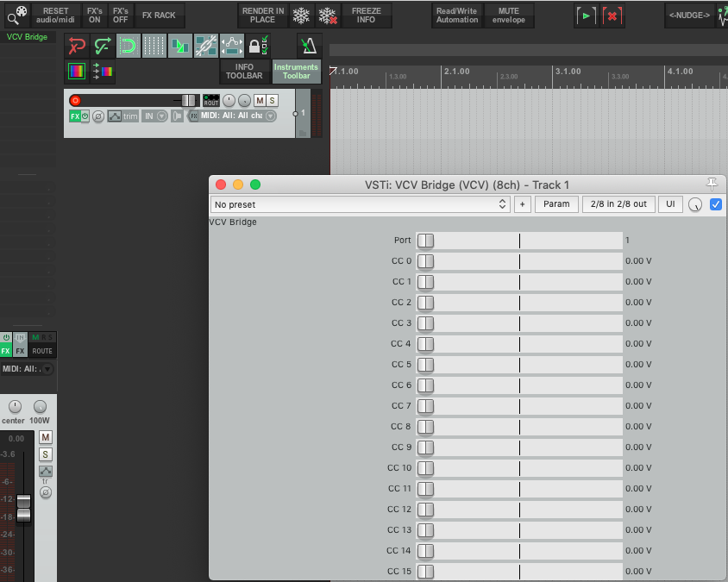Viewport: 728px width, 582px height.
Task: Mute track 1 in track panel
Action: [260, 100]
